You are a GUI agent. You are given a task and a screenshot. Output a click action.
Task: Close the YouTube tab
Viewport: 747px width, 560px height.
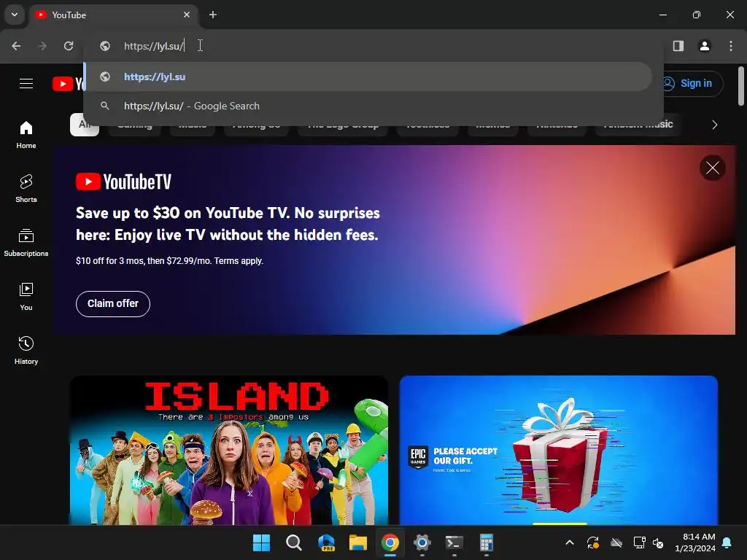click(x=187, y=15)
